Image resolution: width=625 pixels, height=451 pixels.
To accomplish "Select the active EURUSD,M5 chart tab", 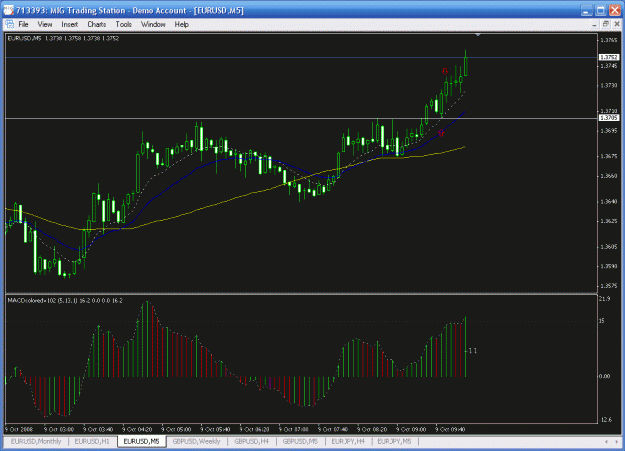I will click(142, 441).
